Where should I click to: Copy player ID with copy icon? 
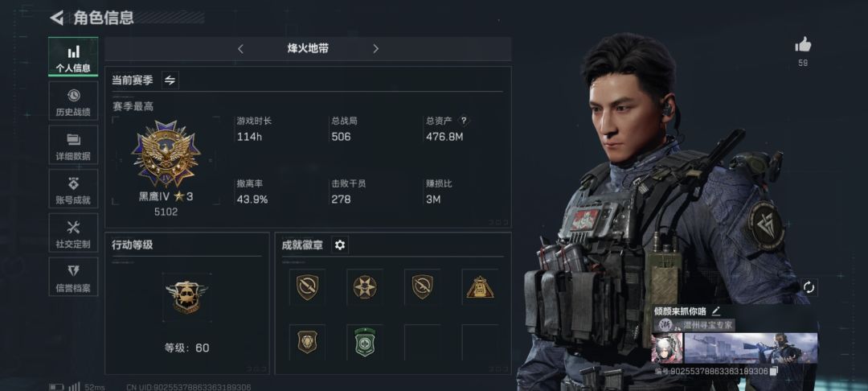point(775,371)
